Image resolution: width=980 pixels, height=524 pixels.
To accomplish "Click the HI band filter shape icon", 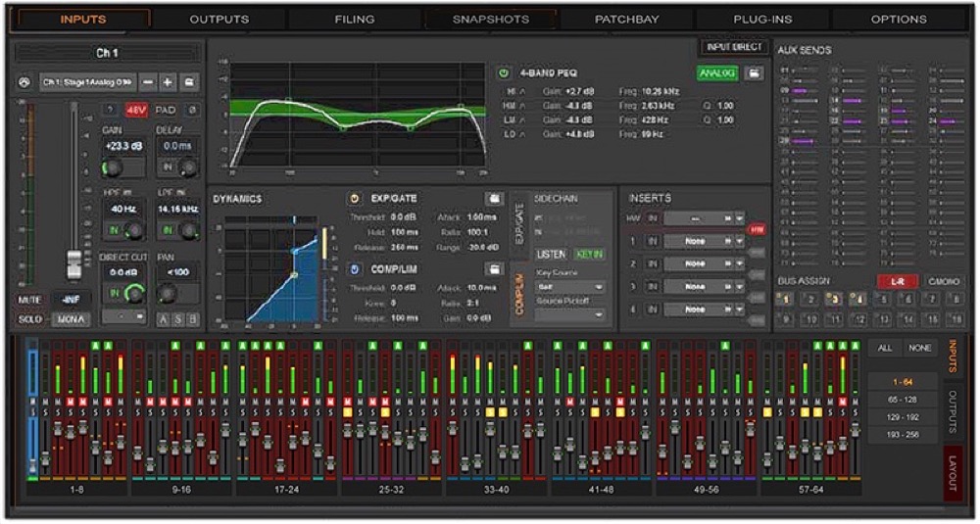I will [520, 91].
